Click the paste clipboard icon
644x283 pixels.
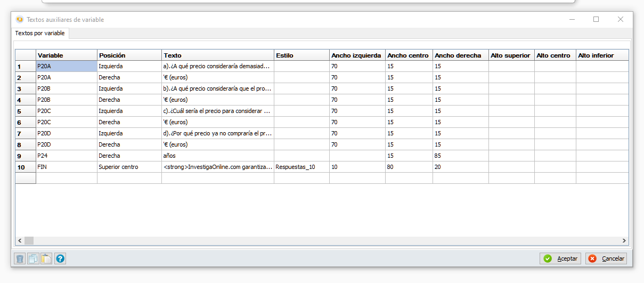tap(46, 259)
